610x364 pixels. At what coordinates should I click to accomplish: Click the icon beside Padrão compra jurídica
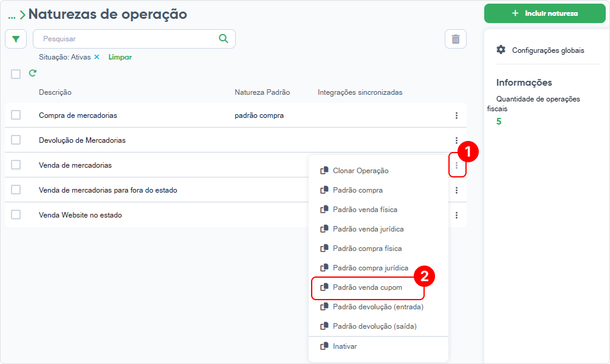[x=324, y=268]
